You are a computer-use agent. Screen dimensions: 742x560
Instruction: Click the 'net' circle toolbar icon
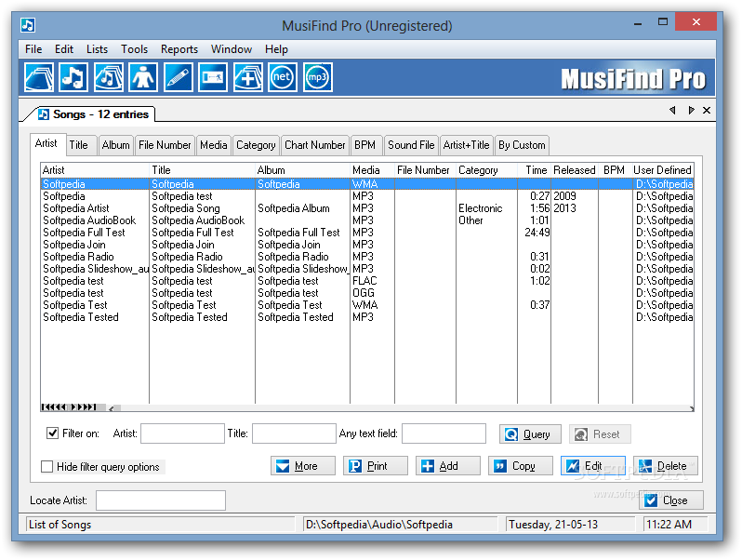pos(283,77)
